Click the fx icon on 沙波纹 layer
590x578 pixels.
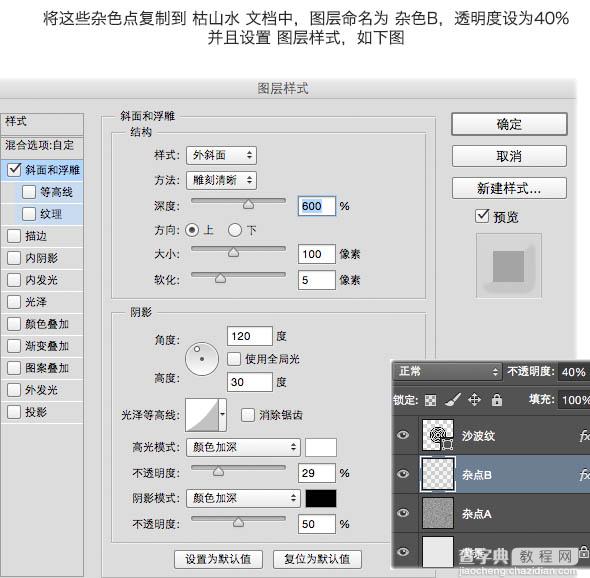(584, 436)
